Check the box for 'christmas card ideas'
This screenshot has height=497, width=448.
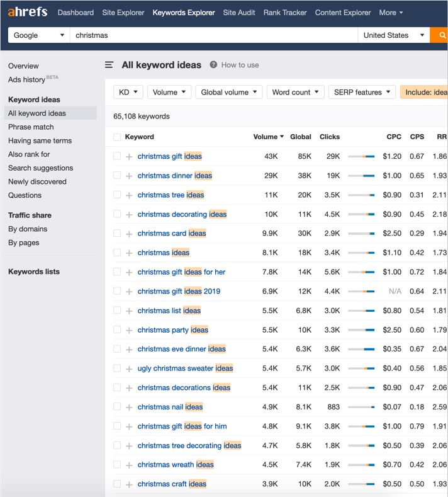pos(117,233)
